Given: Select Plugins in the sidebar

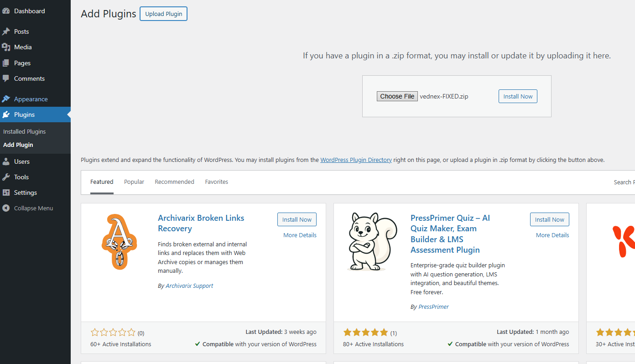Looking at the screenshot, I should click(35, 114).
